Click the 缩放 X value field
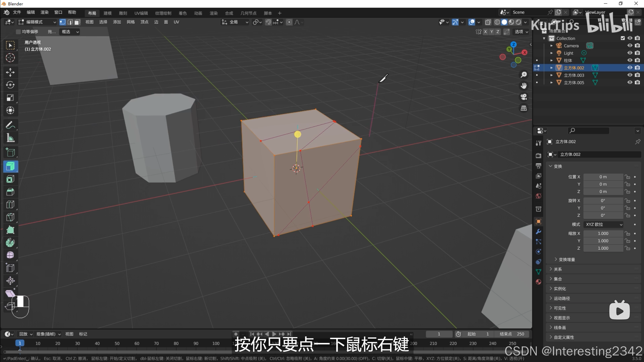 [x=603, y=234]
